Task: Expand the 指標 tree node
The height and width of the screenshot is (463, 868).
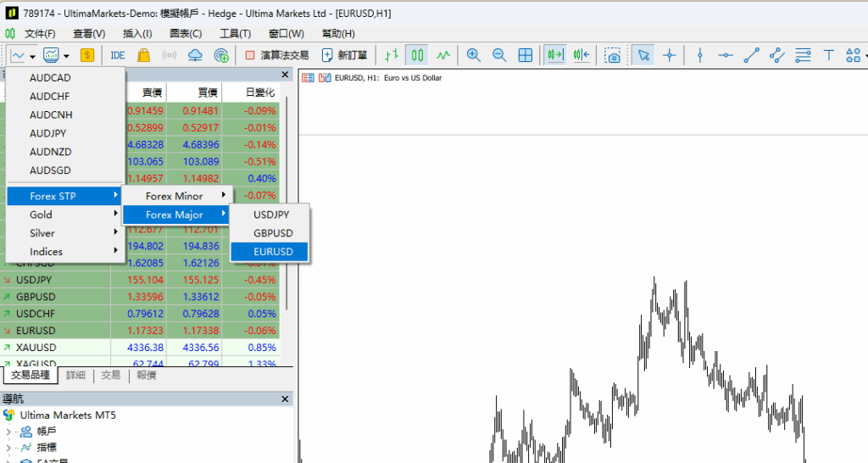Action: (8, 448)
